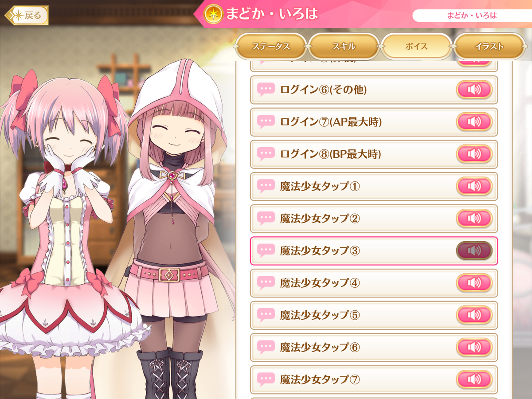This screenshot has width=532, height=399.
Task: Play voice for 魔法少女タップ④
Action: point(474,282)
